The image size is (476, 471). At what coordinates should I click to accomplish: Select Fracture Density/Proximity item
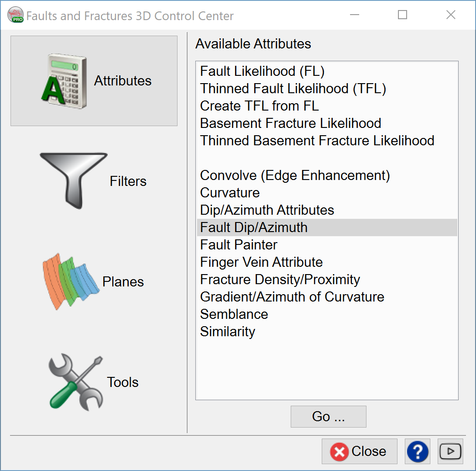pos(280,280)
